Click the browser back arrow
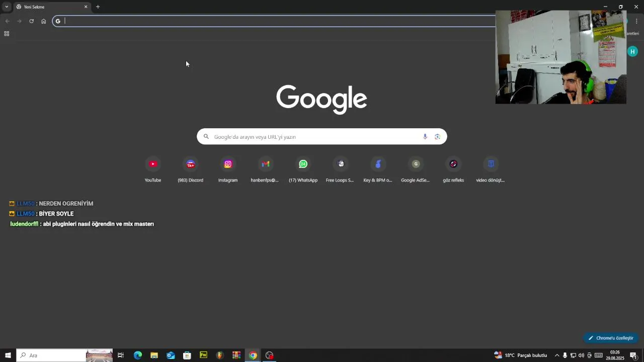The height and width of the screenshot is (362, 644). [x=7, y=21]
